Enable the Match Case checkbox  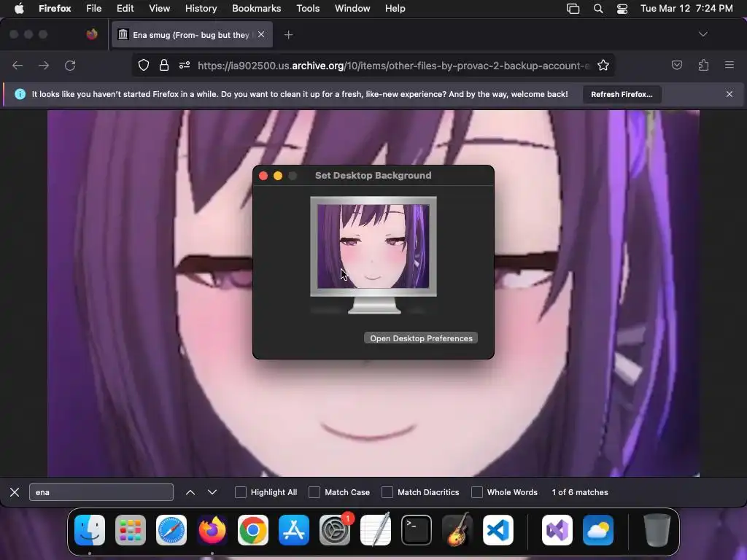point(314,492)
